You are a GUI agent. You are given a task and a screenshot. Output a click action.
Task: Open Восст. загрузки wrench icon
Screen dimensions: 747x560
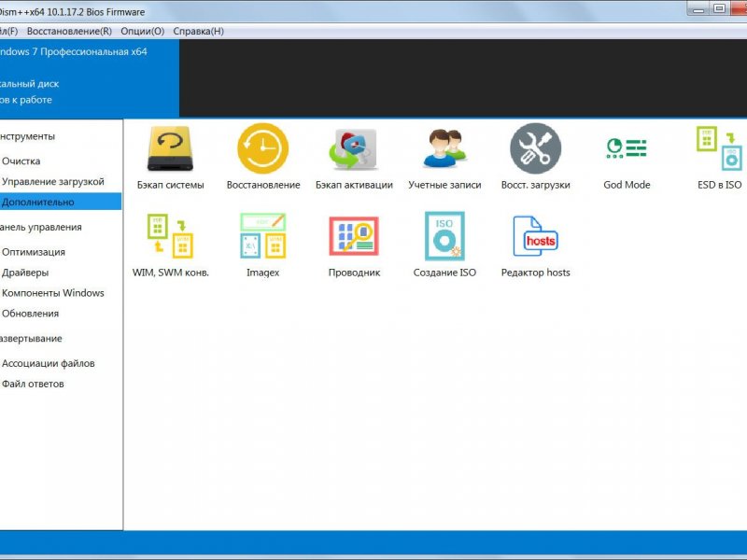[535, 148]
